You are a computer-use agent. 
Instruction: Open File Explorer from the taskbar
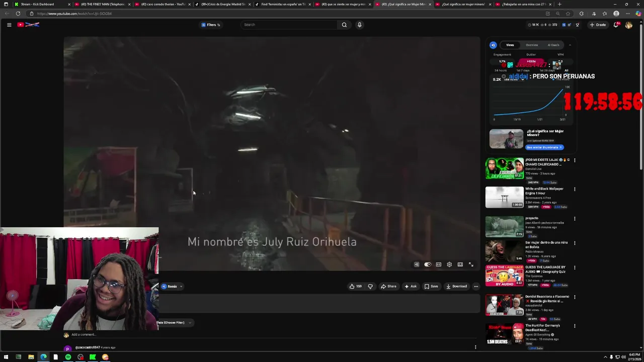[31, 357]
